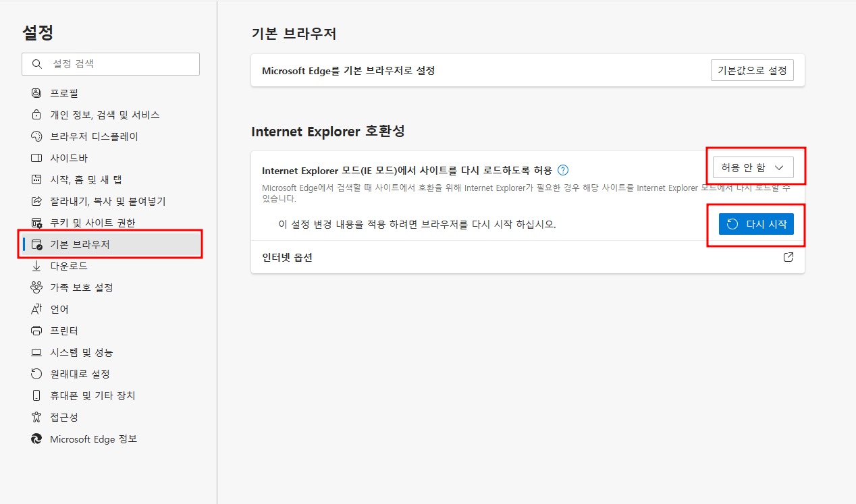This screenshot has width=856, height=504.
Task: Click the 다시 시작 restart button
Action: click(x=756, y=224)
